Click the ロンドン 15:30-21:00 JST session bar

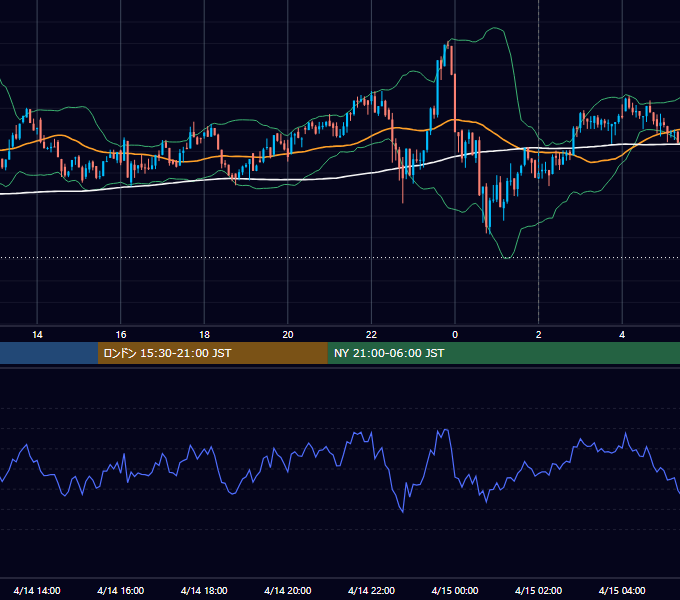(212, 353)
